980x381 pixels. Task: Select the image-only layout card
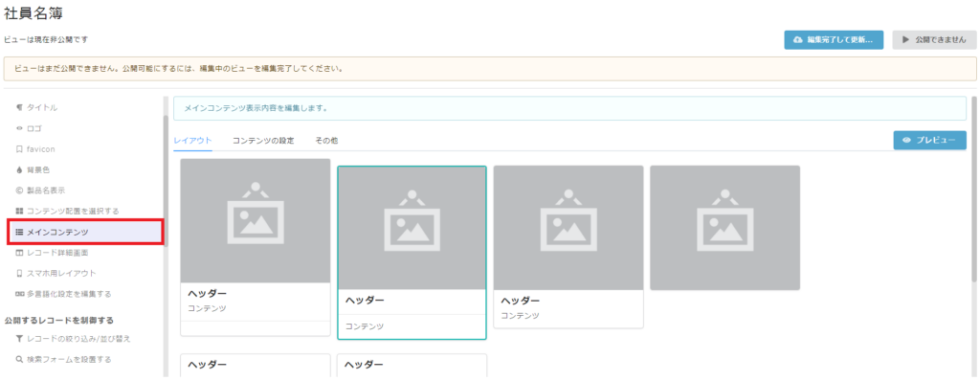(725, 228)
